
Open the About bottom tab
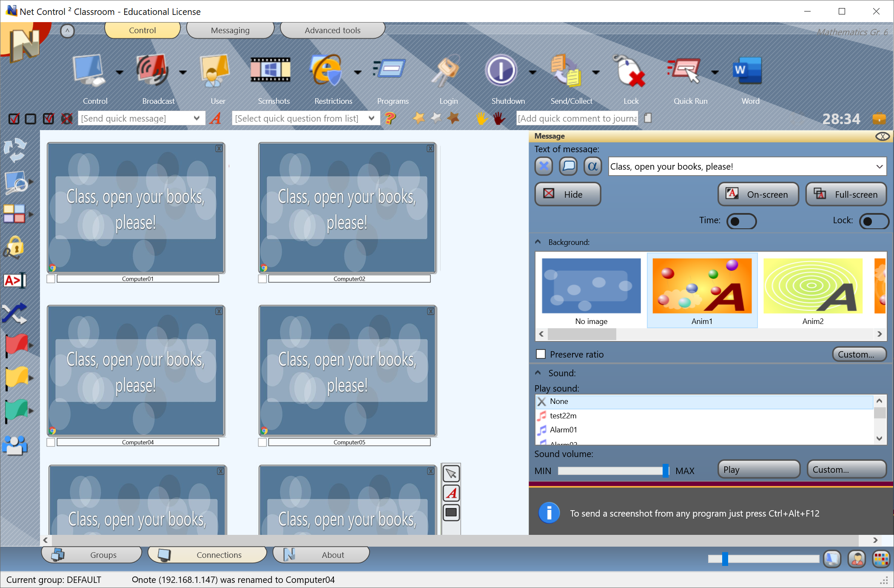321,555
